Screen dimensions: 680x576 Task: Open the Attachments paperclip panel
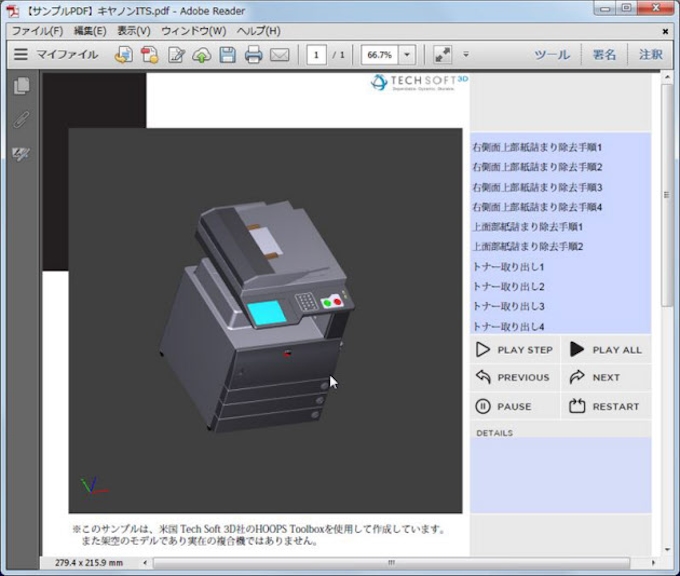tap(20, 120)
